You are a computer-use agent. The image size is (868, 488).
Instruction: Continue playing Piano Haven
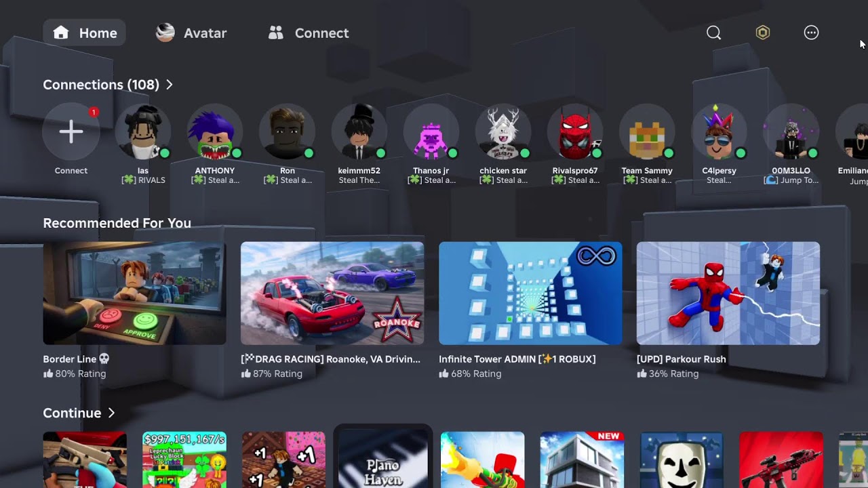(x=382, y=458)
